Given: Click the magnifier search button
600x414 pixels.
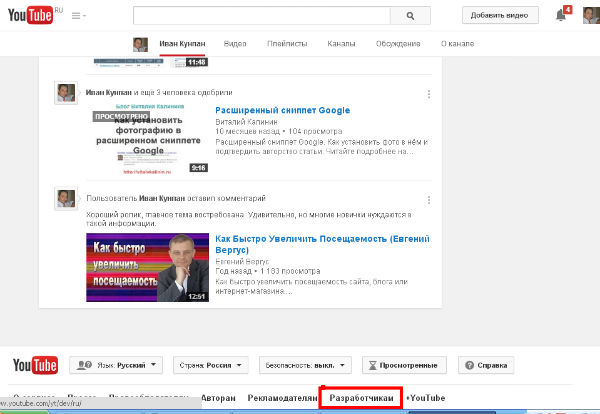Looking at the screenshot, I should coord(410,16).
